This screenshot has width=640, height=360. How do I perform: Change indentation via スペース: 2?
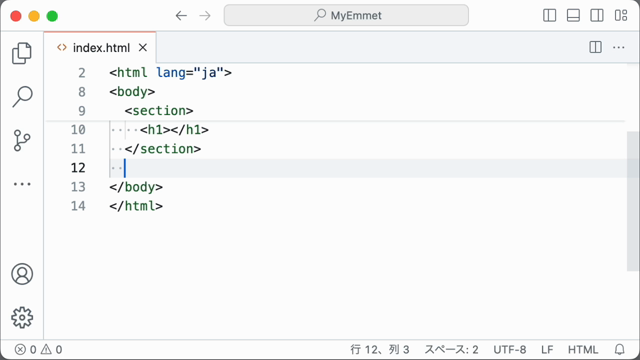pos(451,350)
